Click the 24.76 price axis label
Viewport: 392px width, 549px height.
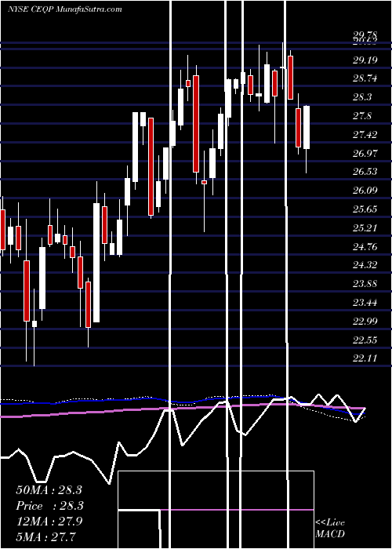click(365, 247)
